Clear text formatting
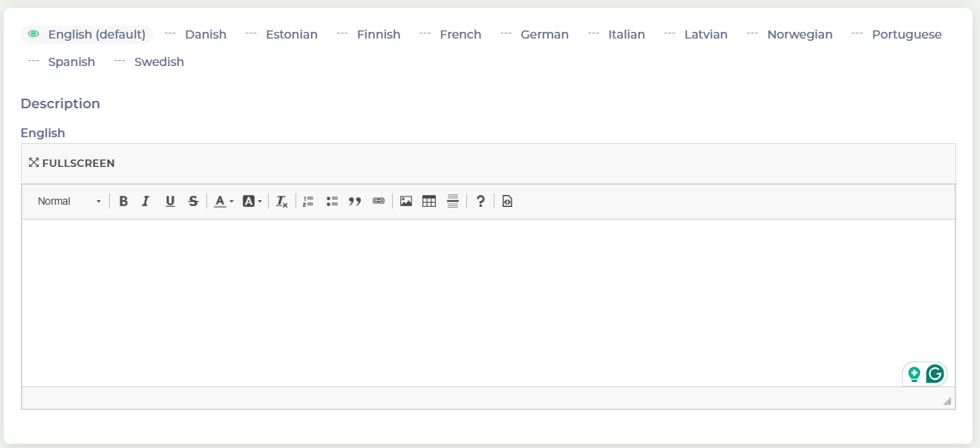This screenshot has width=980, height=448. pyautogui.click(x=282, y=201)
